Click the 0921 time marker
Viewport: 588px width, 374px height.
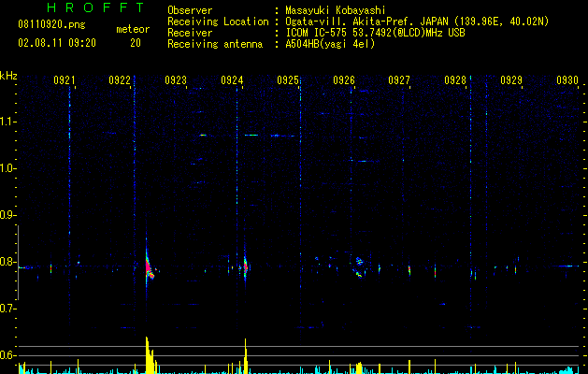click(65, 80)
